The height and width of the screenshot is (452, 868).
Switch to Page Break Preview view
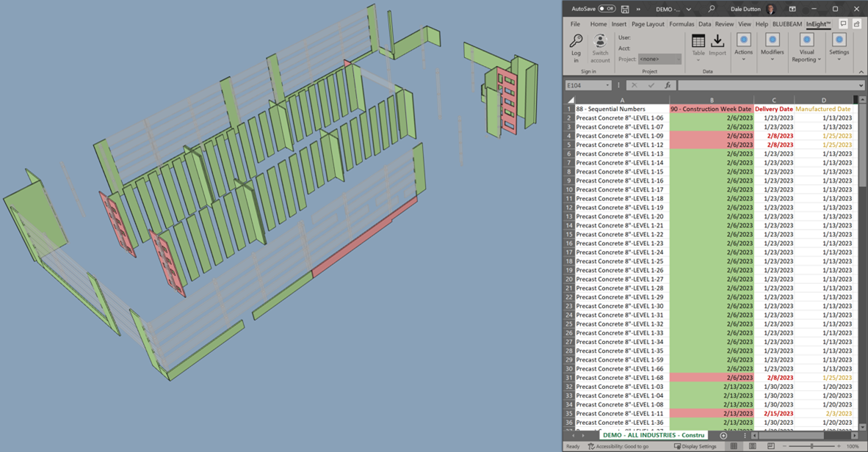coord(771,445)
